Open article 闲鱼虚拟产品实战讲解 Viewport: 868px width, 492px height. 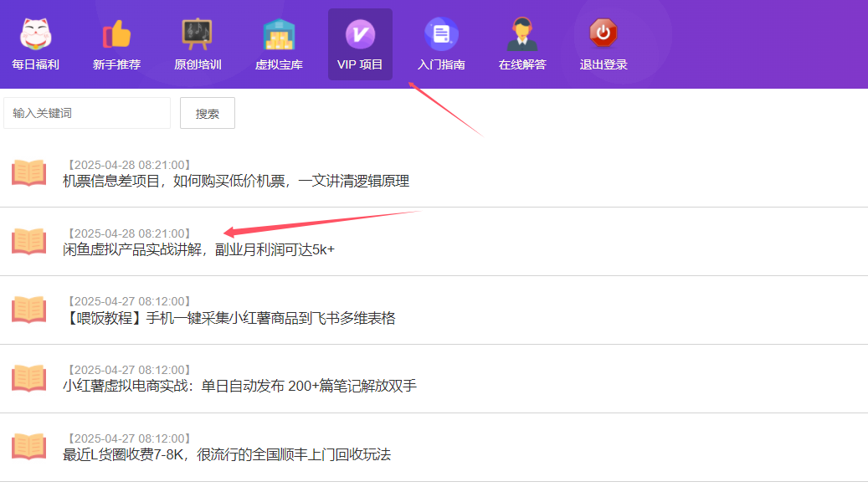198,249
